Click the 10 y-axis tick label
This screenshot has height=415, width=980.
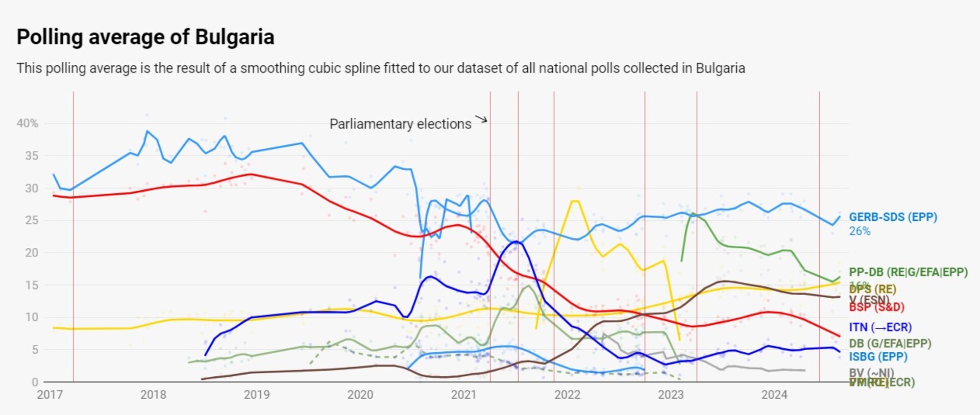pos(32,317)
